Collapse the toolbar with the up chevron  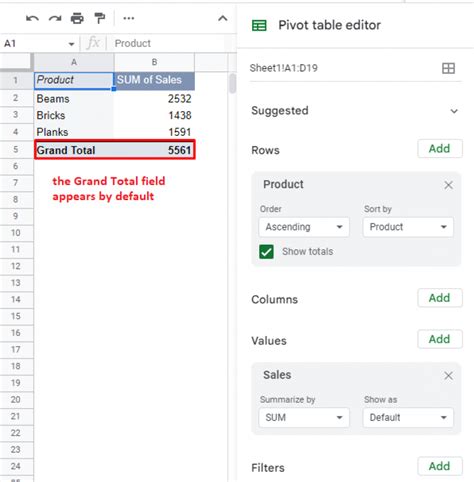click(x=223, y=18)
